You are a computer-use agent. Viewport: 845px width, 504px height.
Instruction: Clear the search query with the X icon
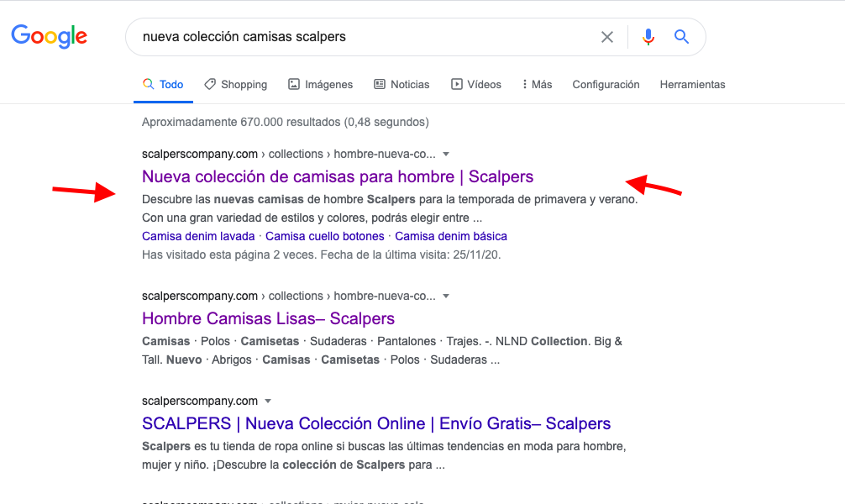(607, 37)
